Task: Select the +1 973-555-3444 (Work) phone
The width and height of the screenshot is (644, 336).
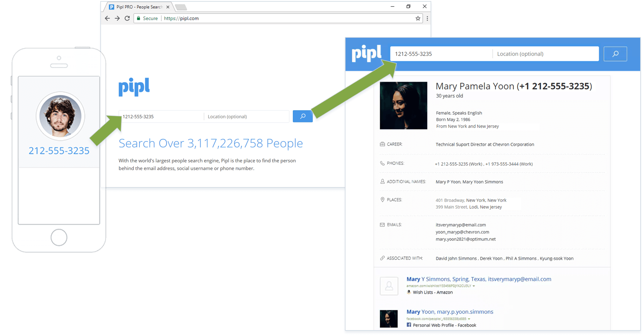Action: [509, 164]
